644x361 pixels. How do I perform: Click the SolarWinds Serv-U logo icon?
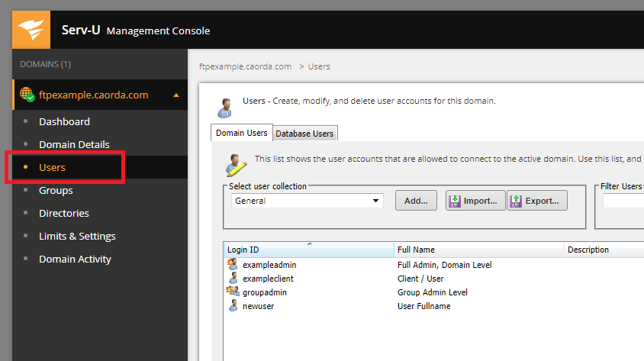(31, 30)
